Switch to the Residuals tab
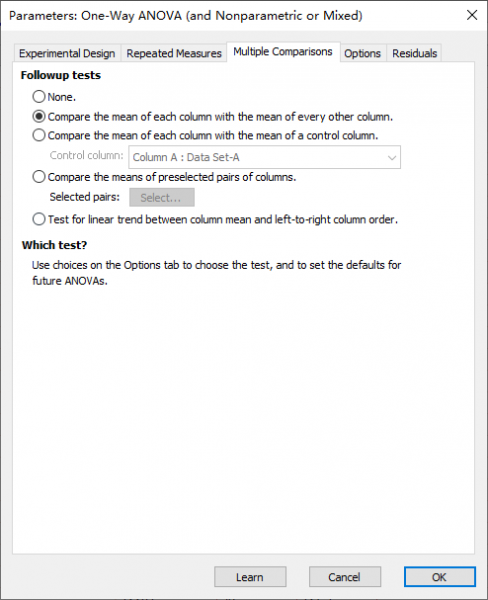 click(415, 53)
